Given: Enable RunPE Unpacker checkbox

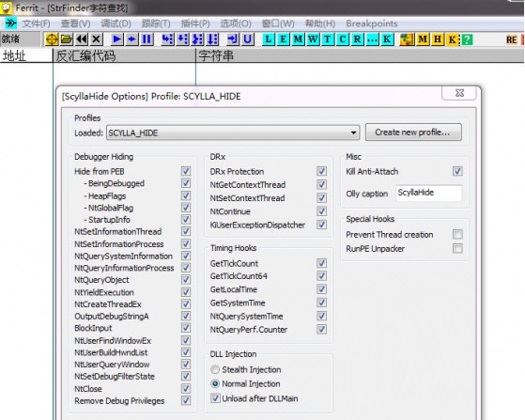Looking at the screenshot, I should click(x=457, y=248).
